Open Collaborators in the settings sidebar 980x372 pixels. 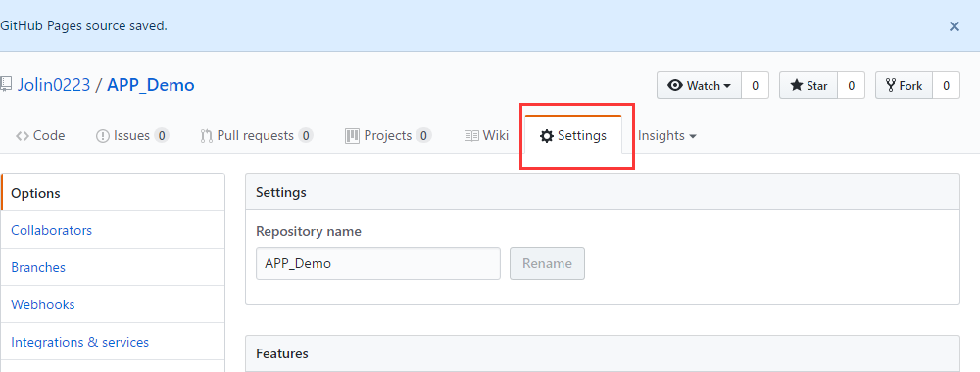coord(113,230)
